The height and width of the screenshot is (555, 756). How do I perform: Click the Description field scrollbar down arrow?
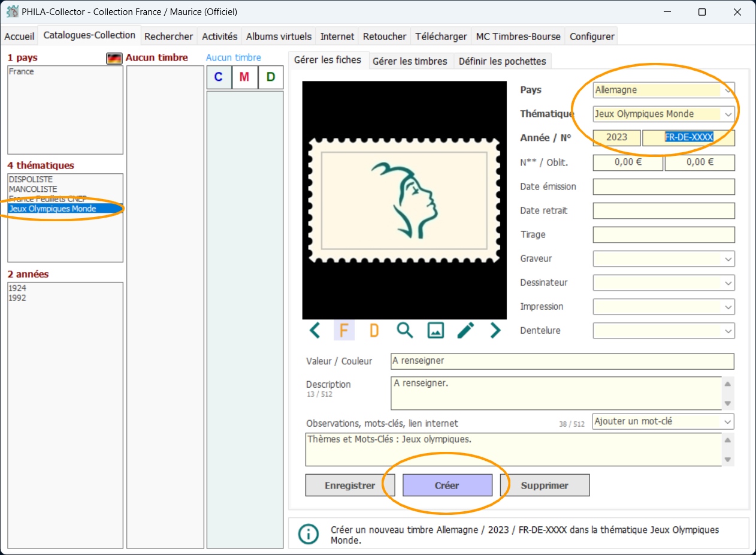coord(728,403)
